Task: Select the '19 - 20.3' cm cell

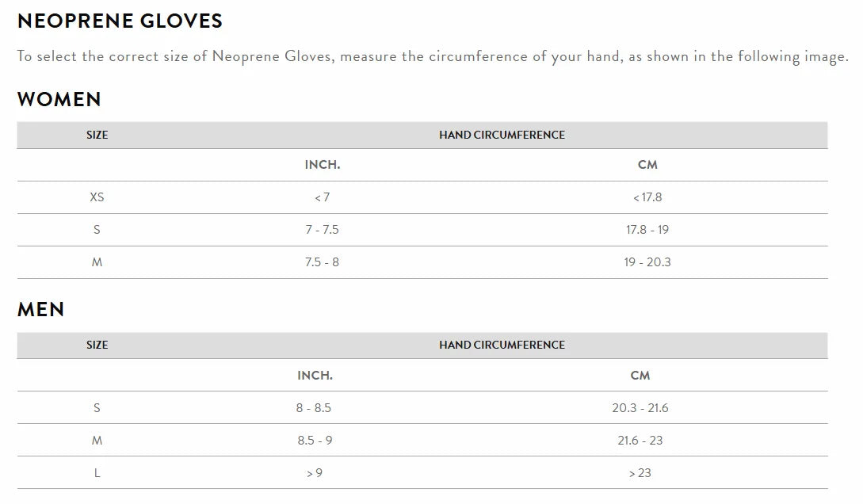Action: tap(647, 262)
